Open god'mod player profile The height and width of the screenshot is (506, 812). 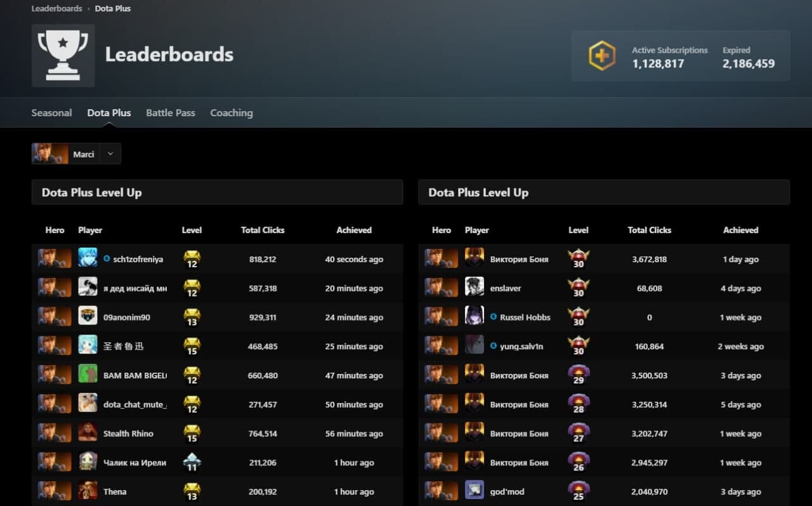tap(507, 492)
